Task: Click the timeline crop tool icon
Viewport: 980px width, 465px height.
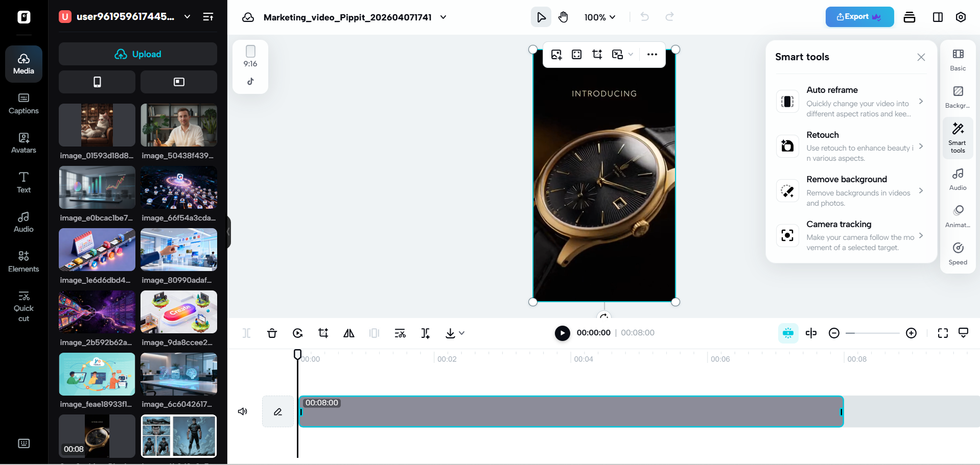Action: (x=323, y=333)
